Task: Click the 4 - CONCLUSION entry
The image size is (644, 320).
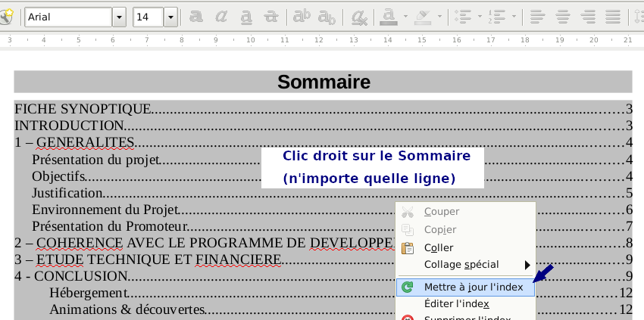Action: pos(71,276)
